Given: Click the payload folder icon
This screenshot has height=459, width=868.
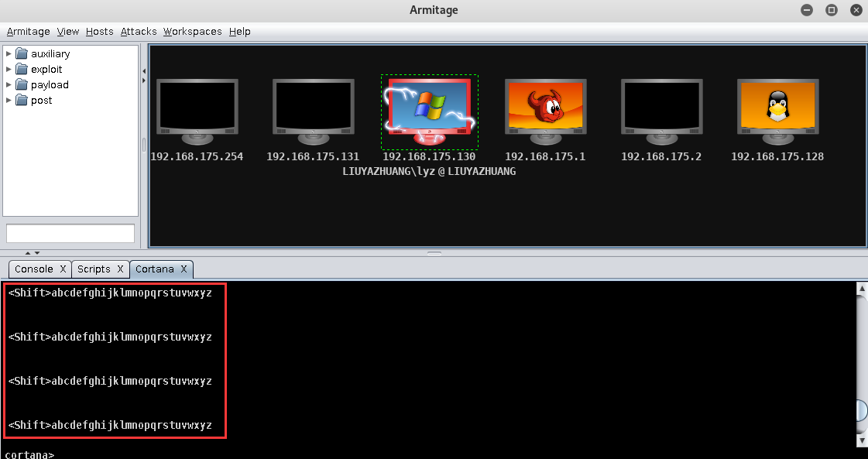Looking at the screenshot, I should pos(22,84).
